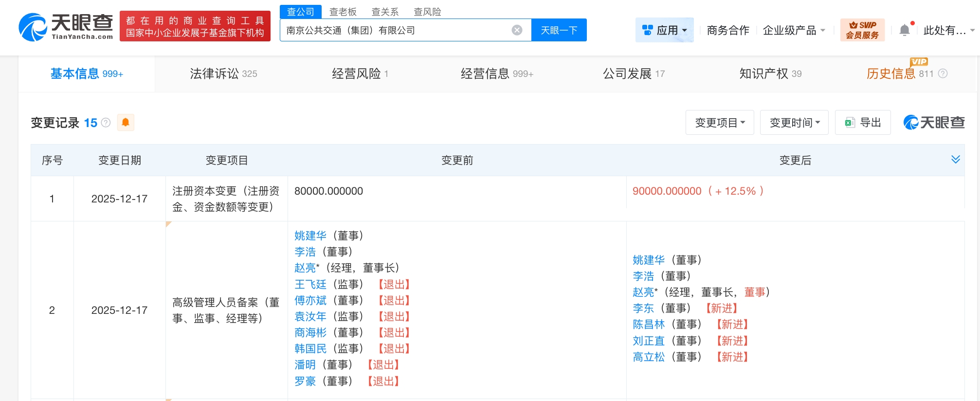Image resolution: width=980 pixels, height=401 pixels.
Task: Expand the 企业级产品 menu
Action: click(794, 30)
